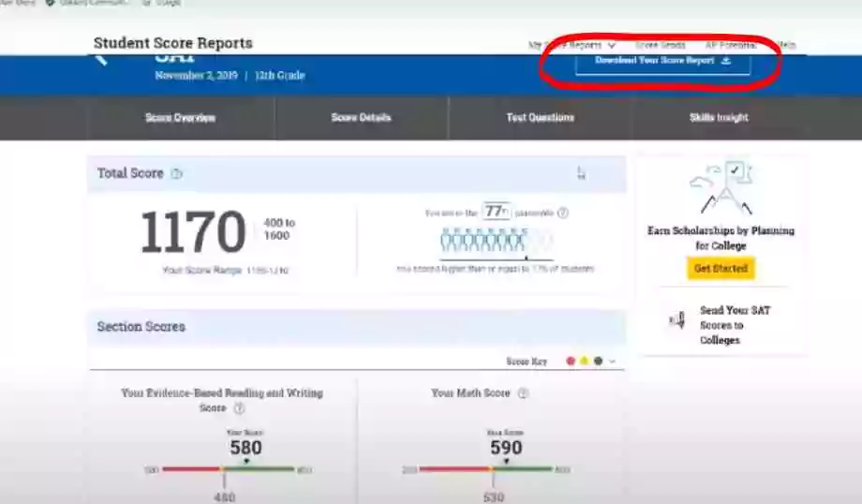Open the Score Sends link in header
862x504 pixels.
tap(660, 44)
